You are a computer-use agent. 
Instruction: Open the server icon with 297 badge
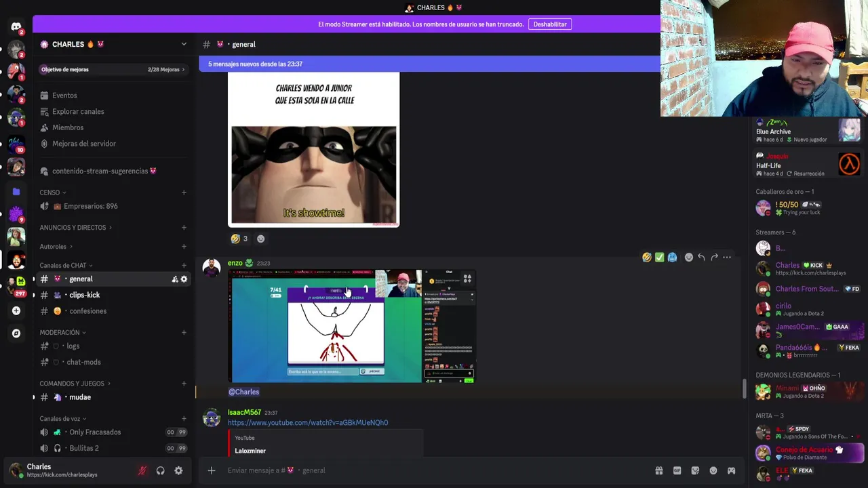point(16,285)
